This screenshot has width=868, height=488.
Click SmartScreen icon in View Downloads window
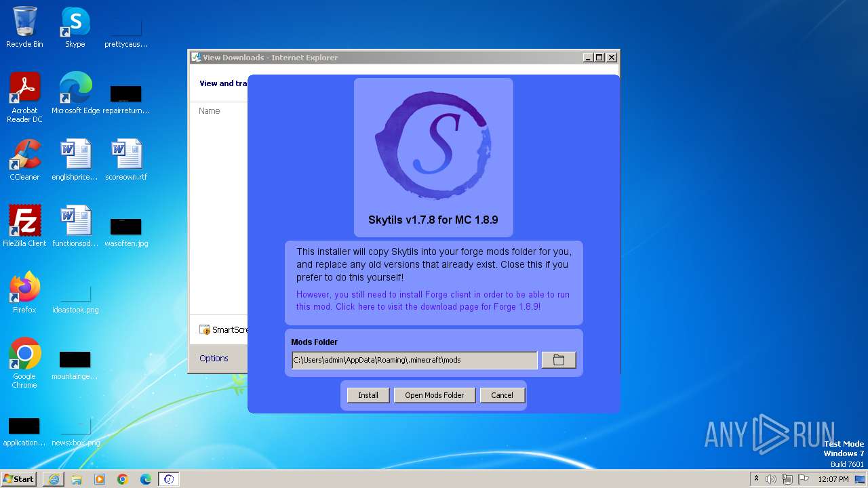click(205, 330)
